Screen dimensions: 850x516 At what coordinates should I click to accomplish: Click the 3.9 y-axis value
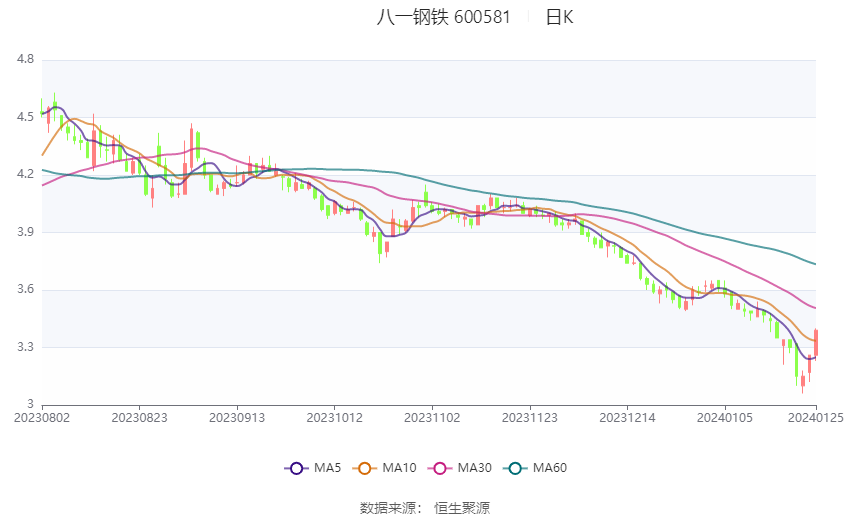click(25, 232)
